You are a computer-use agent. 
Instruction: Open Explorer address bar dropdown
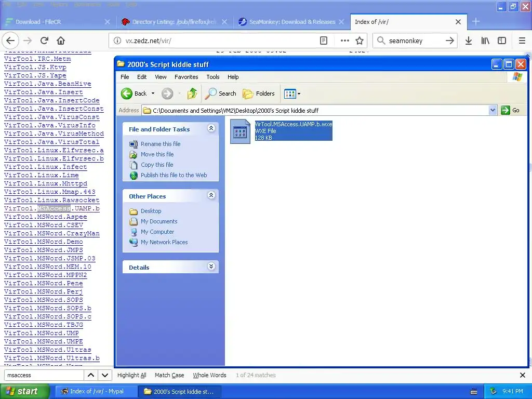pyautogui.click(x=493, y=110)
